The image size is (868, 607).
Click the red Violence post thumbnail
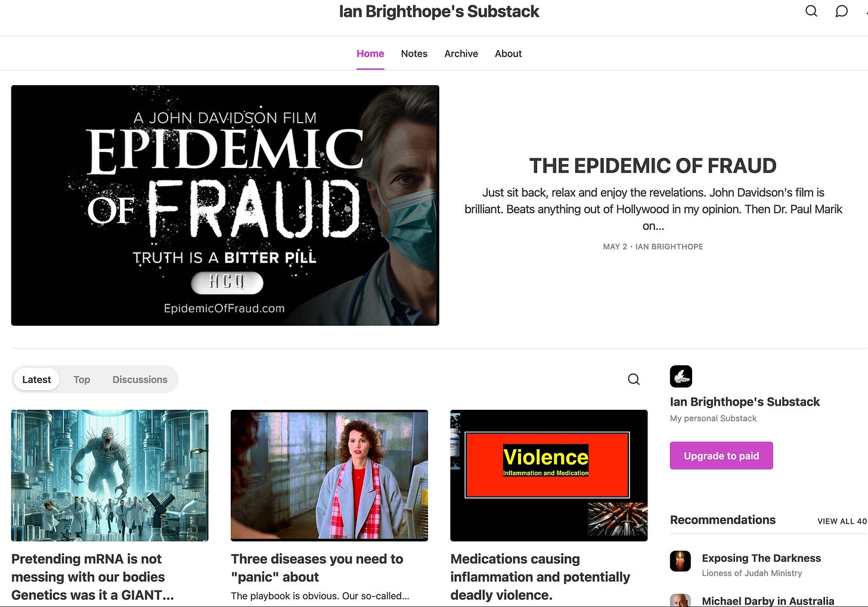tap(549, 475)
